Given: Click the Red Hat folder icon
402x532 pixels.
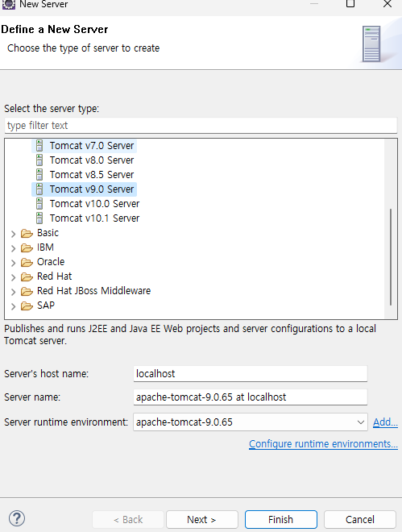Looking at the screenshot, I should [x=27, y=276].
